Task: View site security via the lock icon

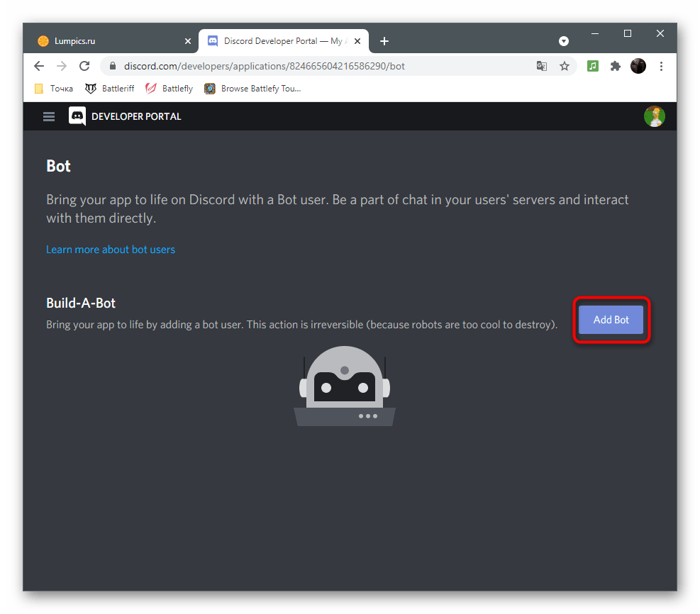Action: (112, 65)
